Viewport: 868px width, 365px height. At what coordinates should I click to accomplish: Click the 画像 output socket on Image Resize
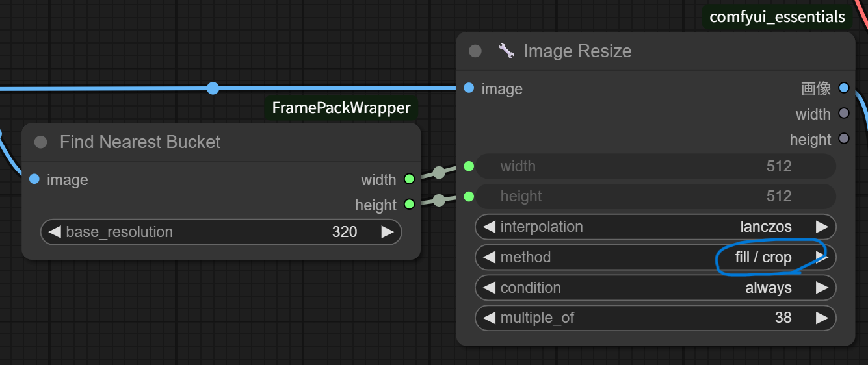click(x=844, y=88)
